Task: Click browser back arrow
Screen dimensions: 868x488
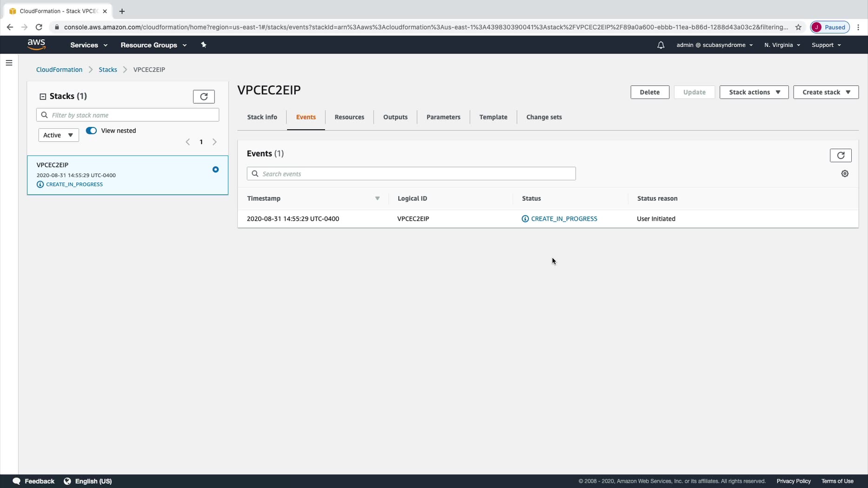Action: pyautogui.click(x=10, y=27)
